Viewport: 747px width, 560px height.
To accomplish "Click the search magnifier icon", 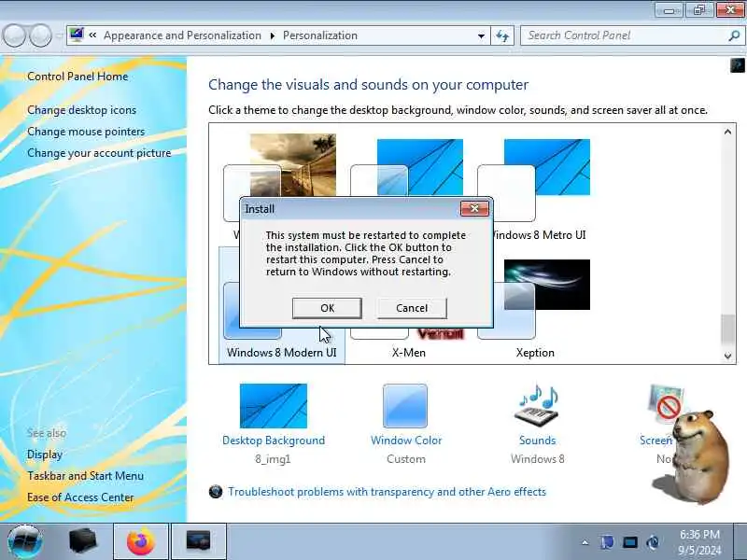I will pyautogui.click(x=734, y=35).
